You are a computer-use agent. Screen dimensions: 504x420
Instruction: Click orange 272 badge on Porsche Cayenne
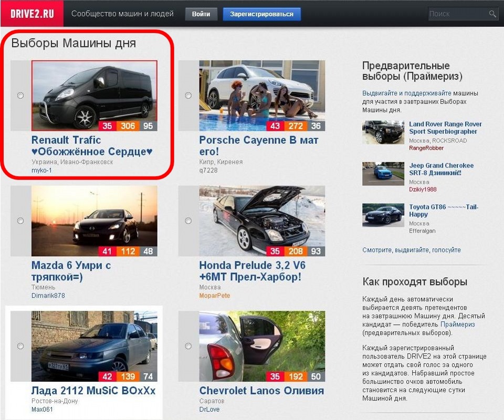coord(296,125)
